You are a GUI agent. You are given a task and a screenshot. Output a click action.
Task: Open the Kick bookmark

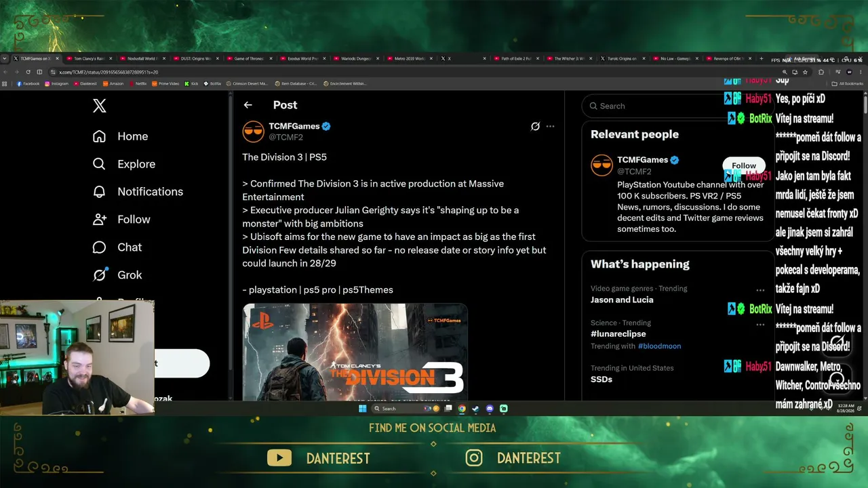pos(191,83)
